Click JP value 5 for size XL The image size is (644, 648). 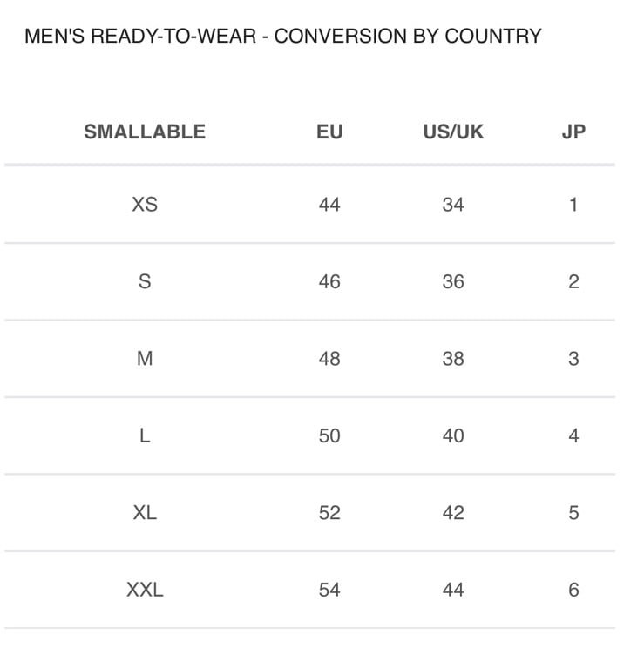click(573, 513)
